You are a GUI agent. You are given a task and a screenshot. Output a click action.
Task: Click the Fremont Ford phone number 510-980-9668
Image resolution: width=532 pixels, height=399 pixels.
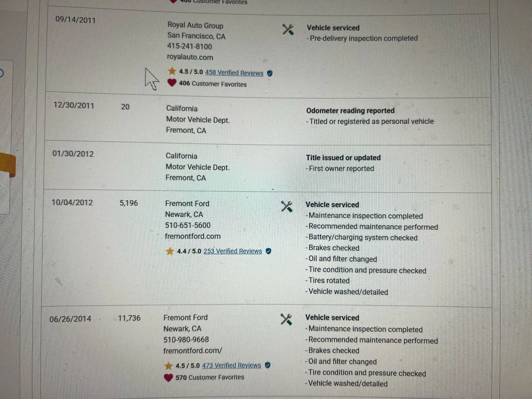186,340
